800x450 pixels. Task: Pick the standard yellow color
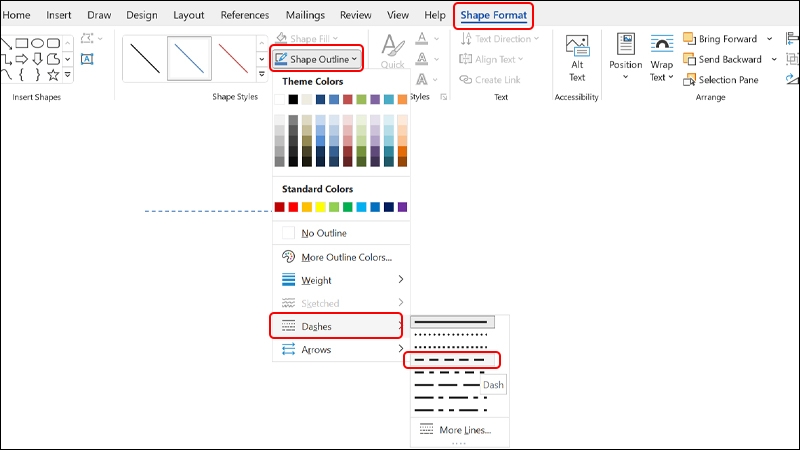click(x=320, y=207)
